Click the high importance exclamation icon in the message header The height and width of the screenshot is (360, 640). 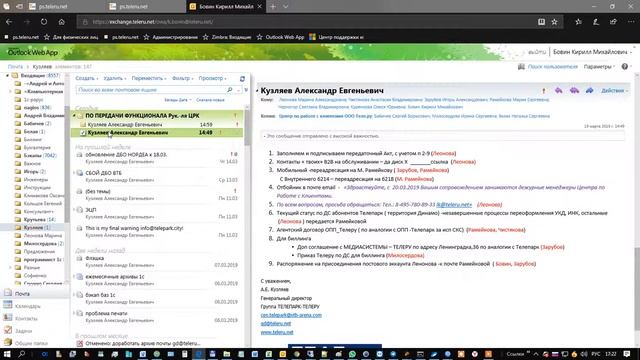pyautogui.click(x=543, y=91)
